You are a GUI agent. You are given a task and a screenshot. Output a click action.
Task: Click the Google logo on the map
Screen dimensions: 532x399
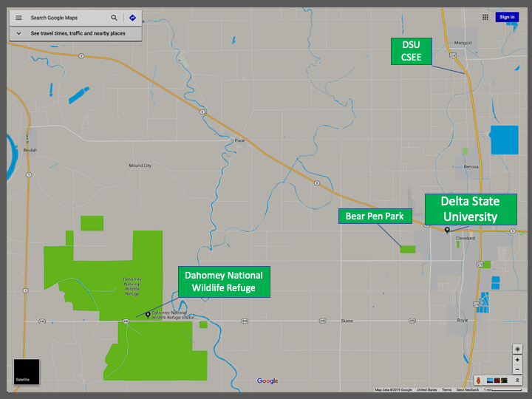[x=267, y=381]
